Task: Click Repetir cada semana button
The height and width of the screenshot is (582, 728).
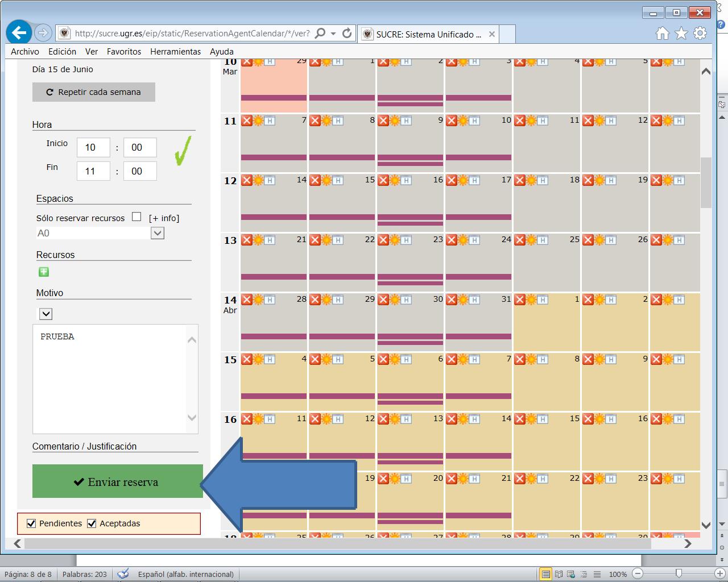Action: [x=94, y=92]
